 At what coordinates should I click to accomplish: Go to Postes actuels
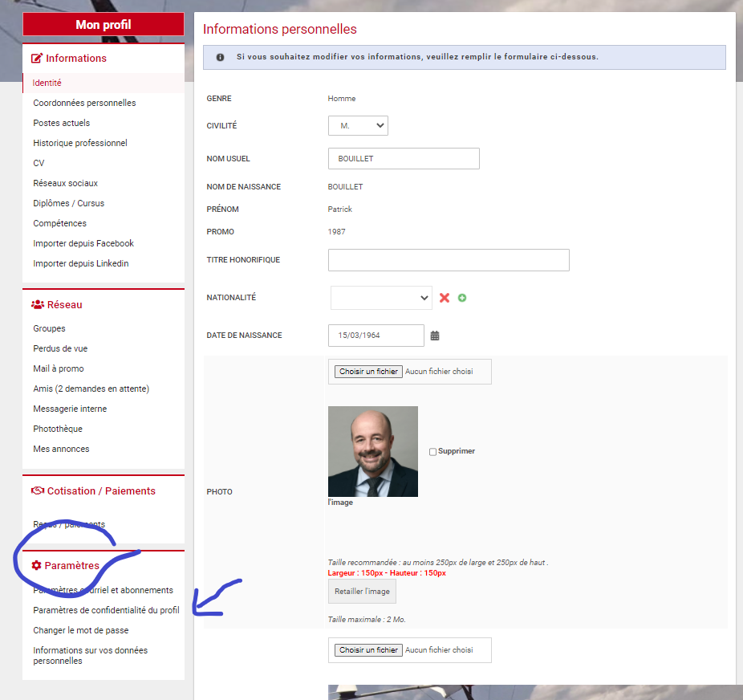pyautogui.click(x=62, y=123)
